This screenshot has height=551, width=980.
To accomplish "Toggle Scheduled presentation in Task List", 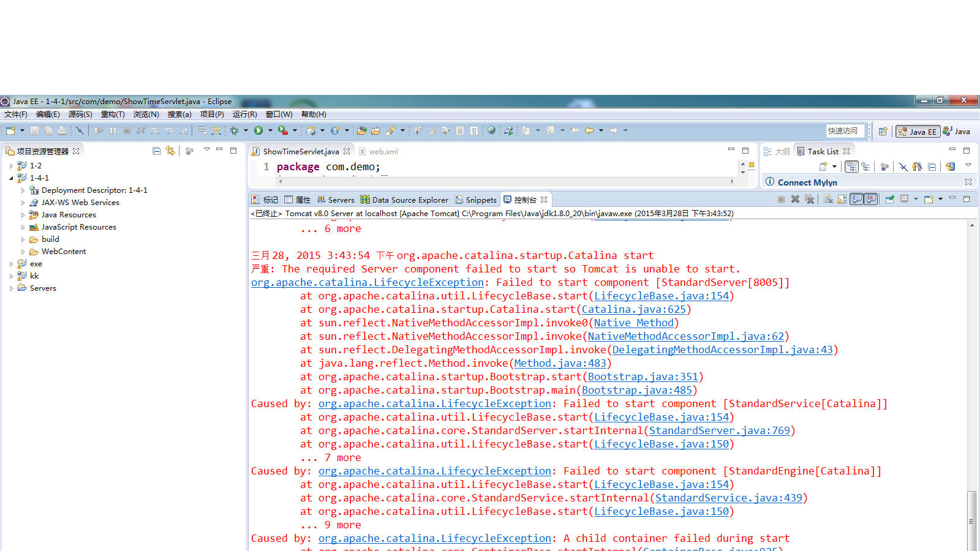I will coord(865,167).
